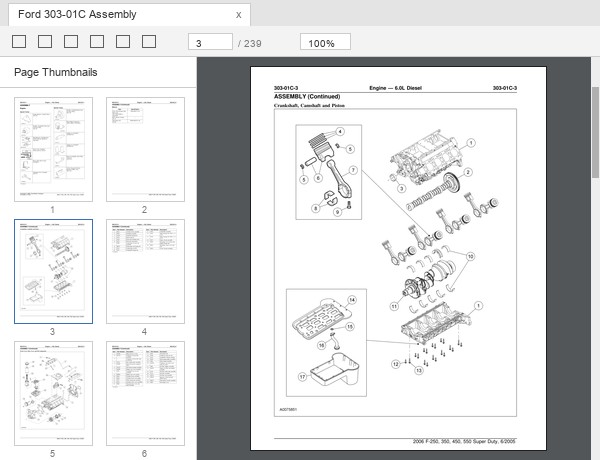Click the fifth square toolbar button
Viewport: 600px width, 460px height.
123,42
